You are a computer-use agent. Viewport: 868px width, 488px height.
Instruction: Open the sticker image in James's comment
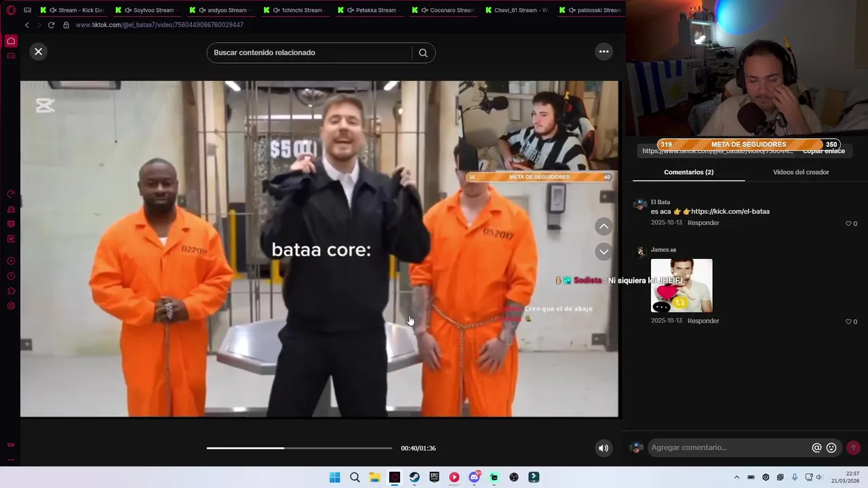point(682,285)
